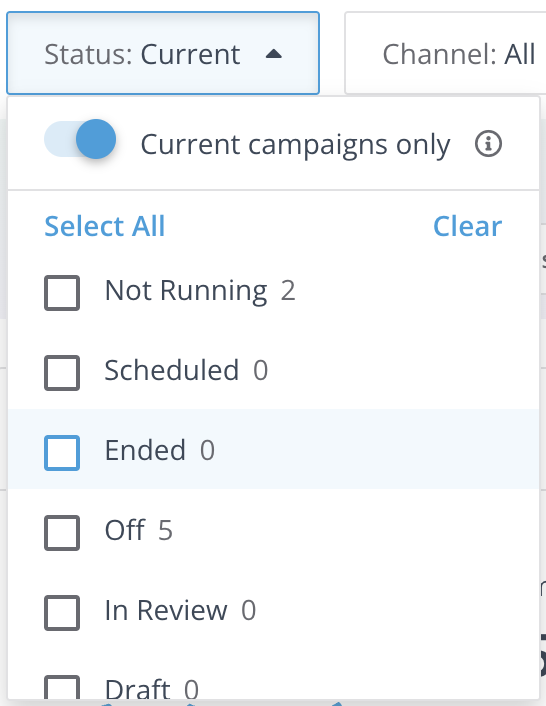Click the Current campaigns only label text
546x706 pixels.
(295, 145)
